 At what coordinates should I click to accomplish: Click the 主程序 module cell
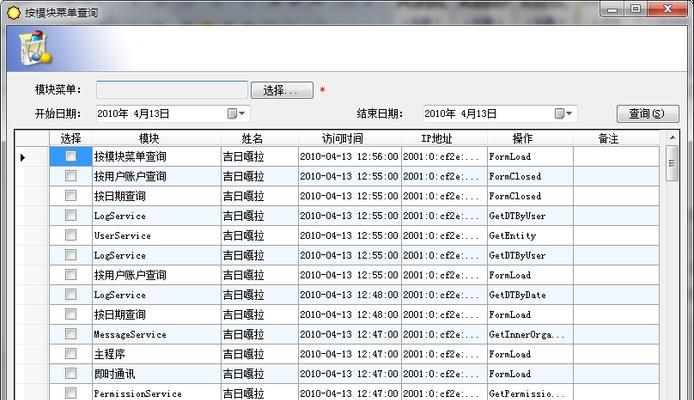157,354
